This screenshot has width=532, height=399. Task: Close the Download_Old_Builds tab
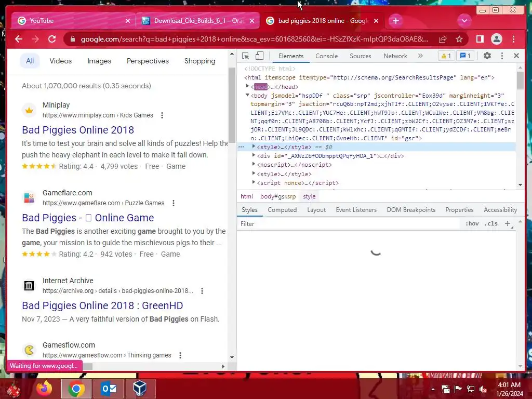coord(252,21)
